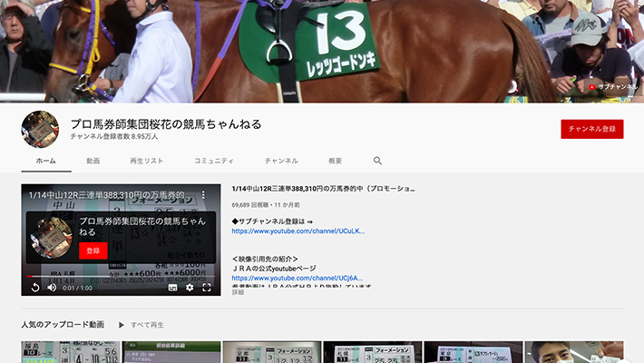Go to the コミュニティ tab

(x=213, y=161)
